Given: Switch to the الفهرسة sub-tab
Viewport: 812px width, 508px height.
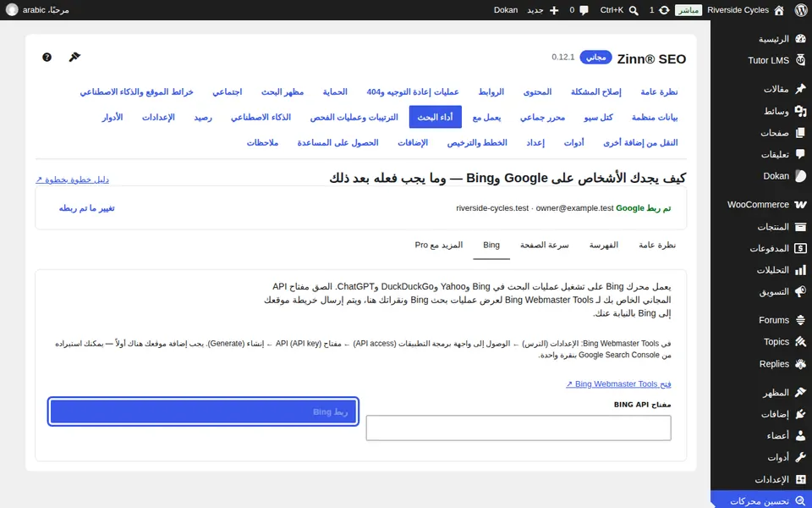Looking at the screenshot, I should 604,246.
